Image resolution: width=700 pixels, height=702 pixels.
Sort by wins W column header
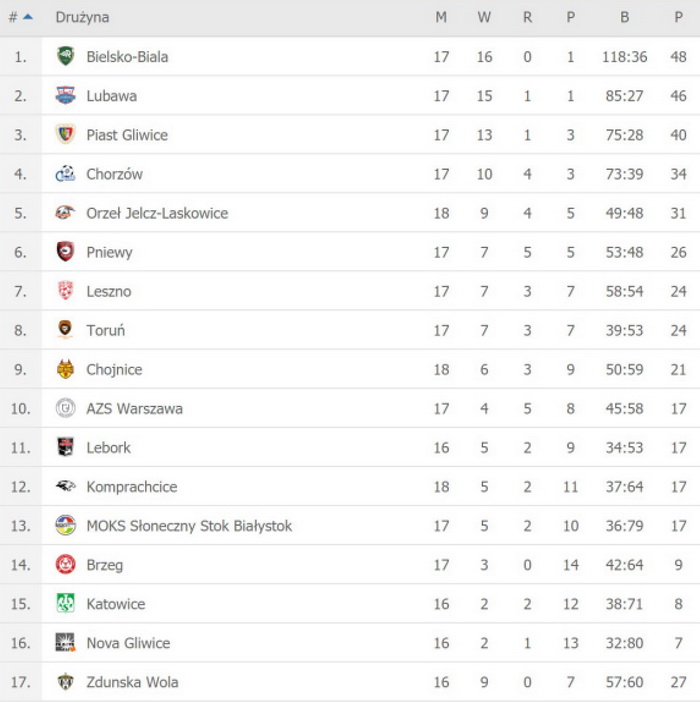[x=484, y=17]
